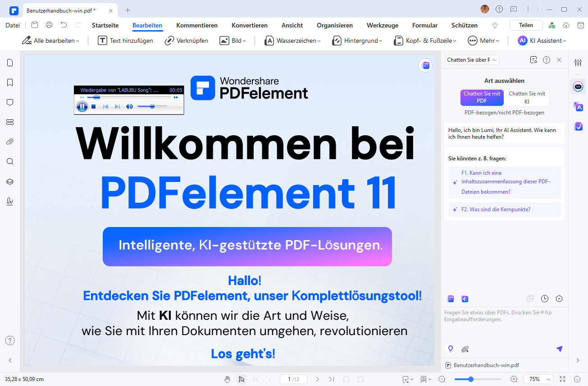588x386 pixels.
Task: Open the KI Assistent dropdown
Action: tap(542, 41)
